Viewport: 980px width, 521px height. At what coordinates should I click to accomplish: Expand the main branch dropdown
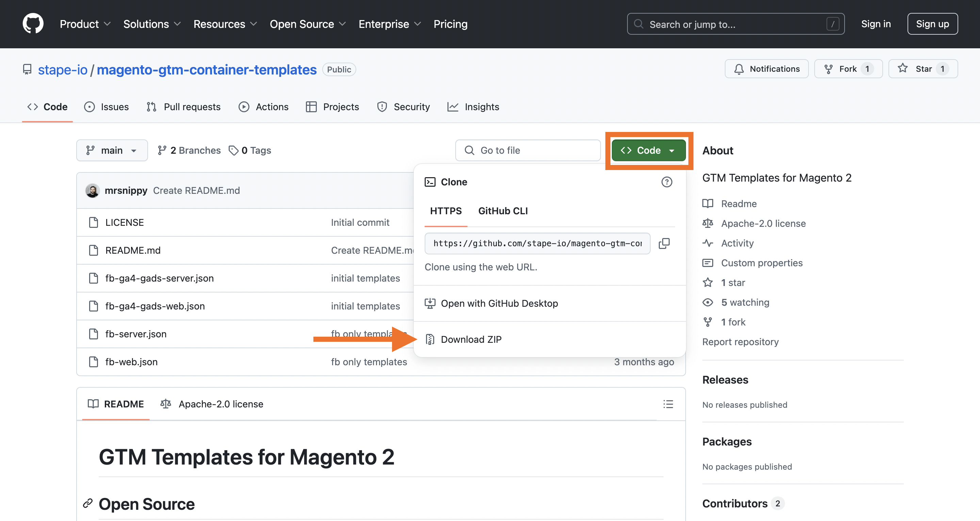pyautogui.click(x=111, y=150)
